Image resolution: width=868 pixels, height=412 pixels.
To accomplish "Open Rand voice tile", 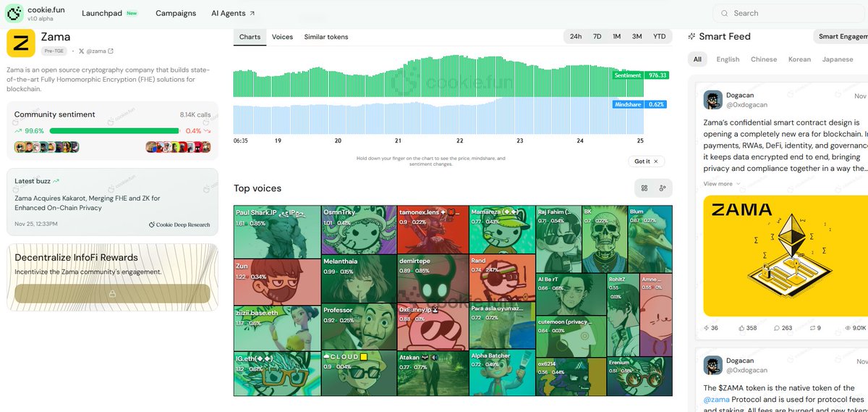I will click(x=503, y=278).
